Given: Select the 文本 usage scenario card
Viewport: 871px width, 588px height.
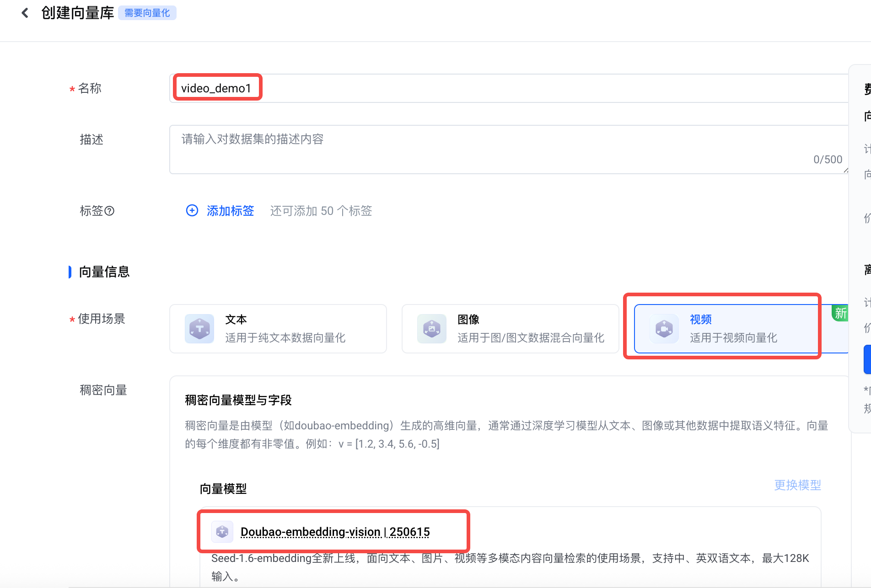Looking at the screenshot, I should [x=278, y=329].
